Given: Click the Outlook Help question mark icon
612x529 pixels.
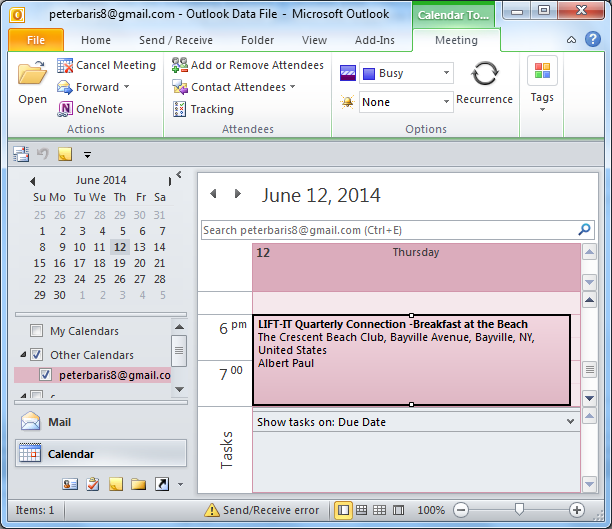Looking at the screenshot, I should click(593, 39).
